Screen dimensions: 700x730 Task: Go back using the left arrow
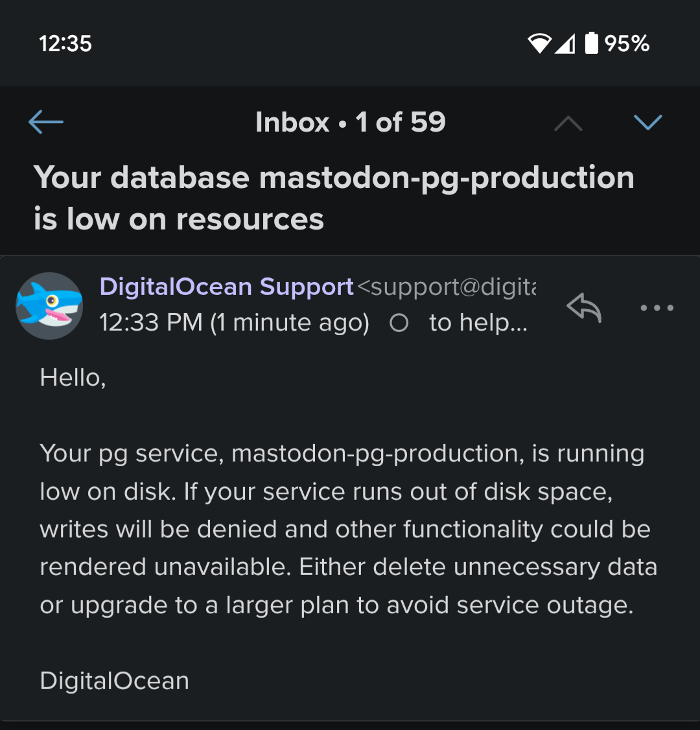pyautogui.click(x=46, y=122)
